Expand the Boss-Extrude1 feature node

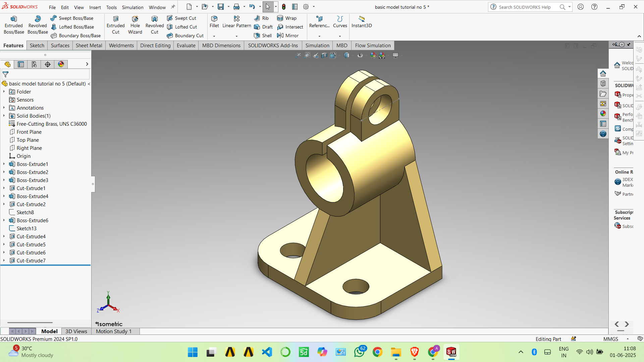(x=4, y=164)
